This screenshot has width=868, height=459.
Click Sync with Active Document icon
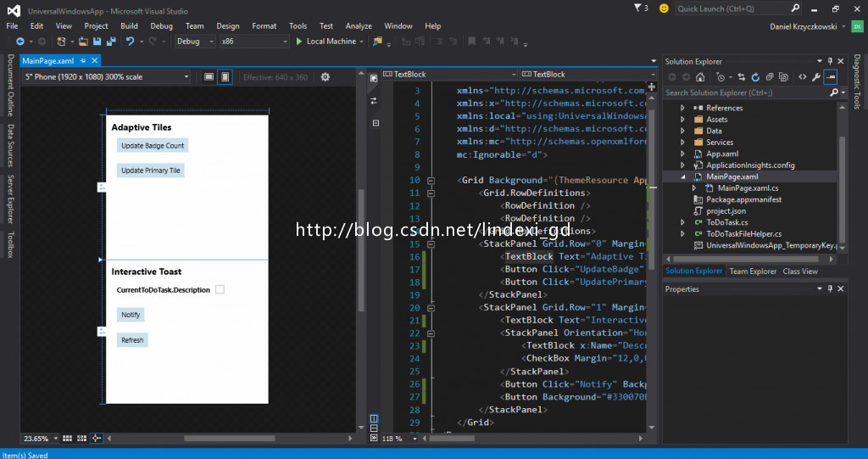click(741, 77)
